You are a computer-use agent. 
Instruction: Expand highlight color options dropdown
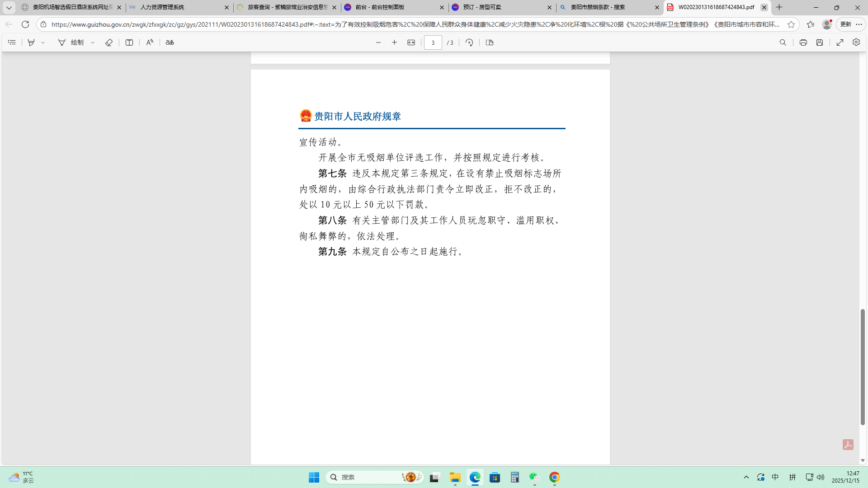pos(43,42)
